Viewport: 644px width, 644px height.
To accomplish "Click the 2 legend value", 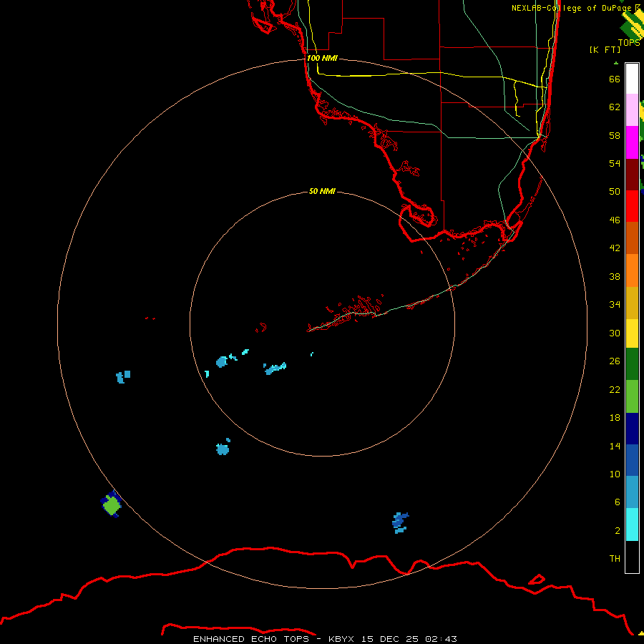I will click(x=617, y=531).
